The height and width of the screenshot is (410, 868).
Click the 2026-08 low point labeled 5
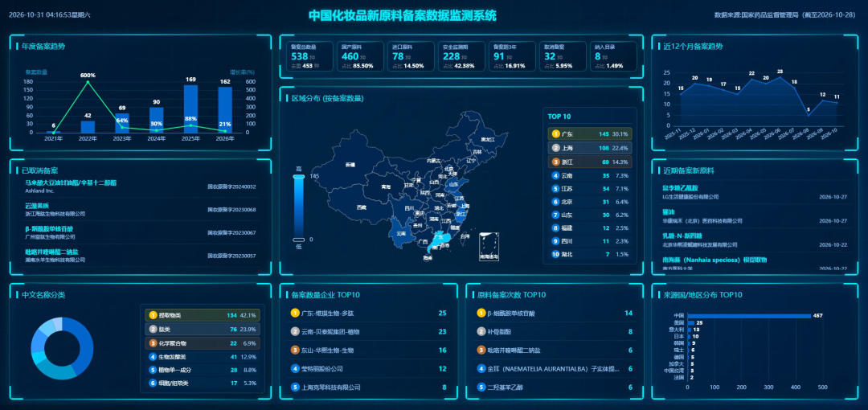click(x=809, y=115)
